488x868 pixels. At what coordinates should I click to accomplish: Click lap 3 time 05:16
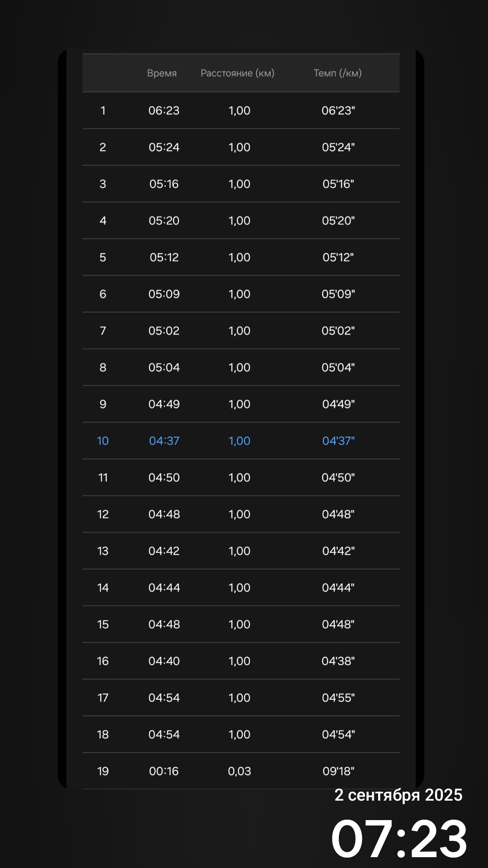point(164,184)
